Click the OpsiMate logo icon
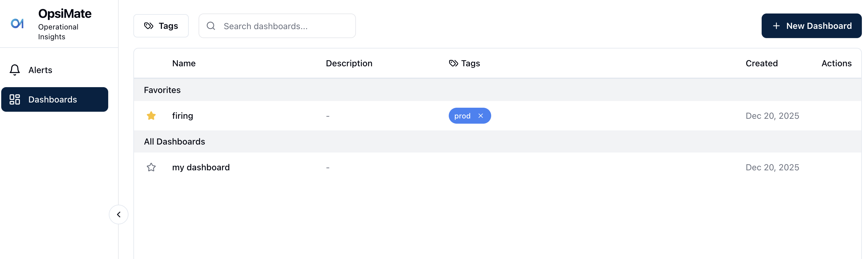Viewport: 868px width, 259px height. point(17,24)
